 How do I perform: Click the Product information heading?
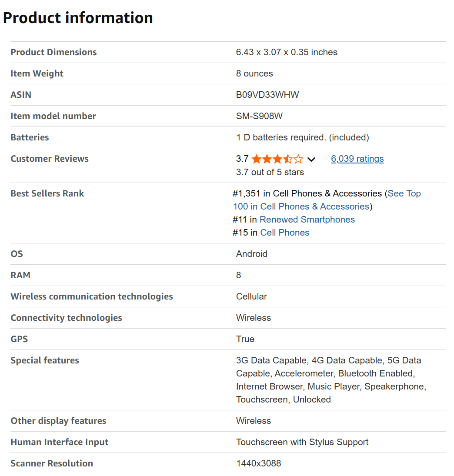pos(78,18)
